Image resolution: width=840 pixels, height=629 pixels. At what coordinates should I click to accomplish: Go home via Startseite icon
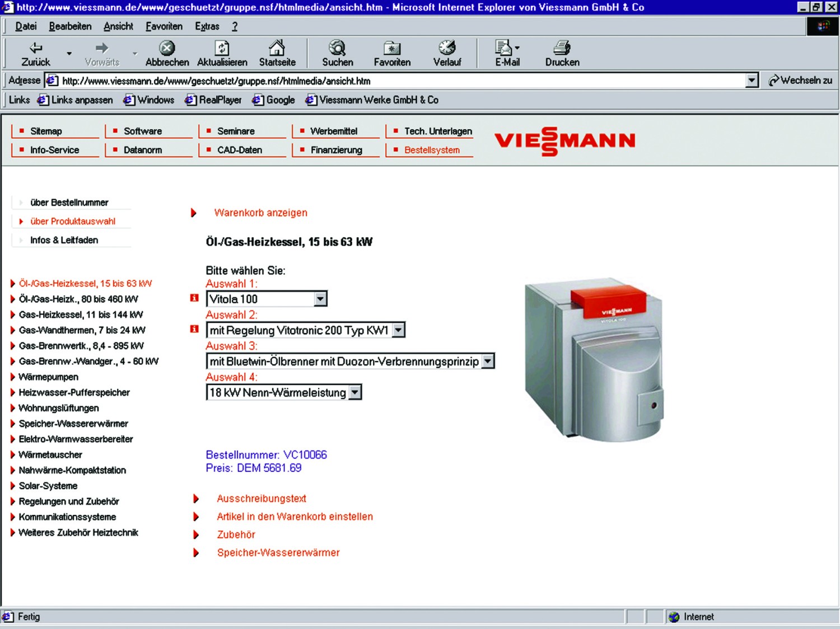[x=277, y=48]
